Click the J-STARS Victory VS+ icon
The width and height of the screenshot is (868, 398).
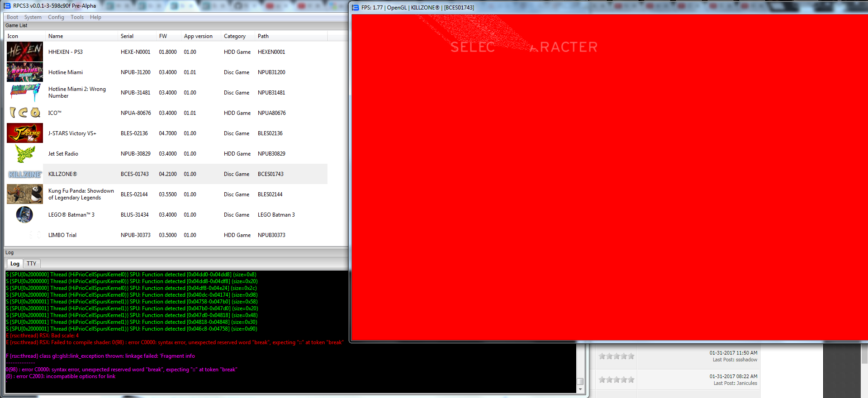point(25,133)
